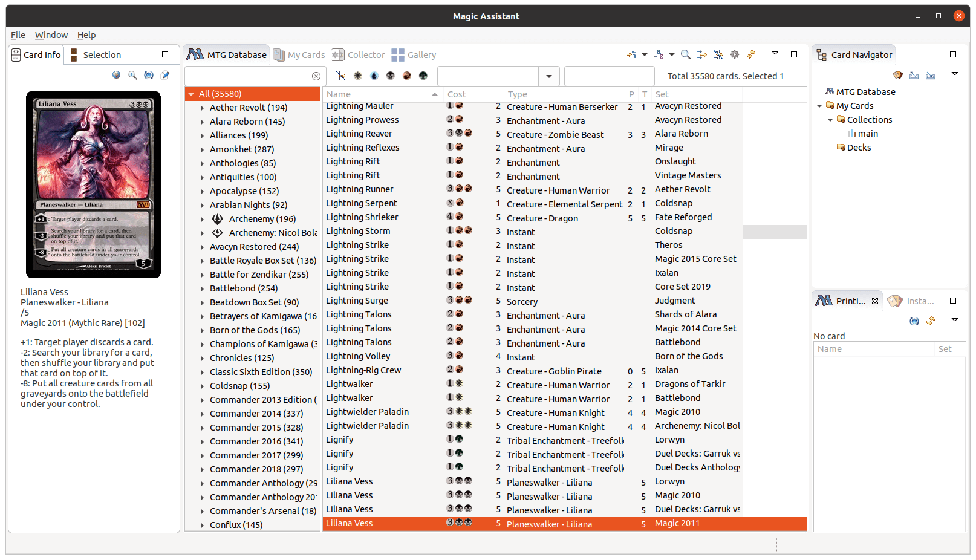The image size is (976, 560).
Task: Open preferences with the gear icon
Action: [735, 54]
